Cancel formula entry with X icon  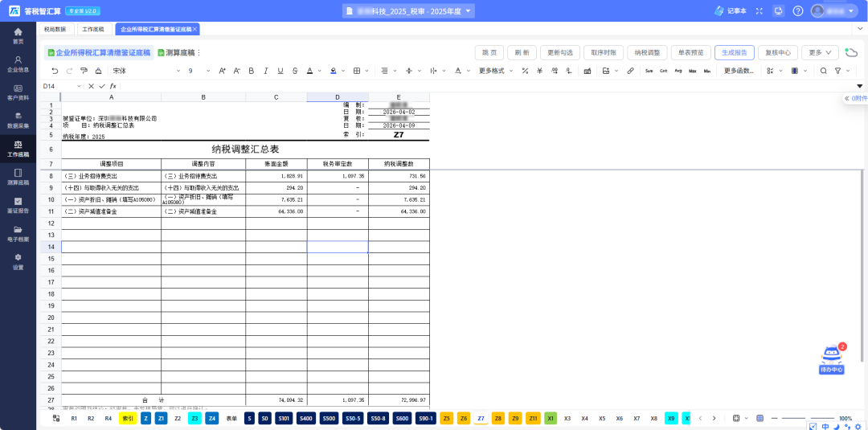(91, 86)
